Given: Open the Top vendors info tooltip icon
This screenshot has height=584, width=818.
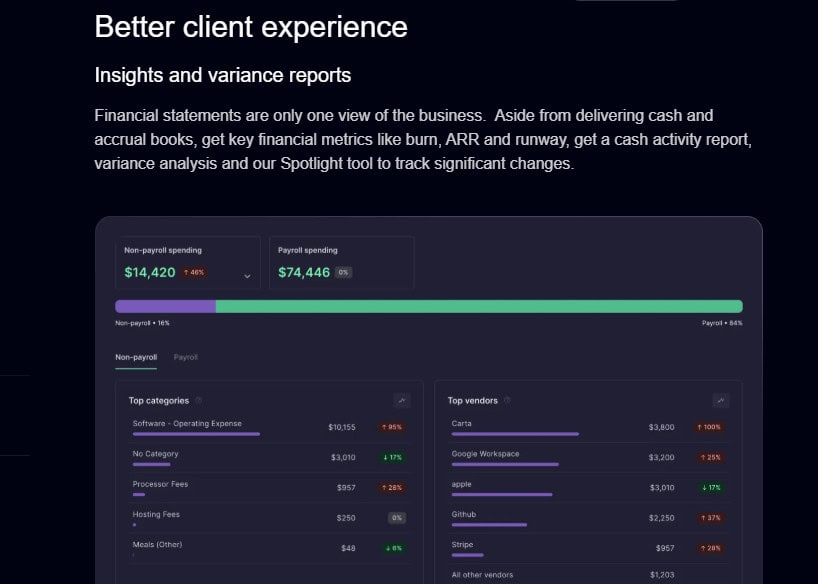Looking at the screenshot, I should pos(507,400).
